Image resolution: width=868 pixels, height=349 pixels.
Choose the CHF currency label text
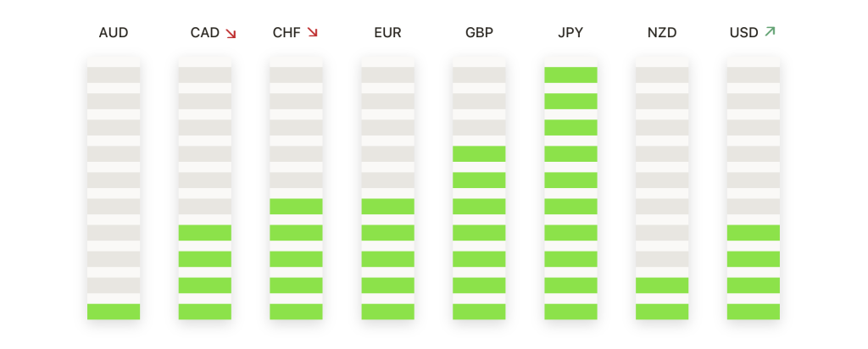[x=287, y=34]
